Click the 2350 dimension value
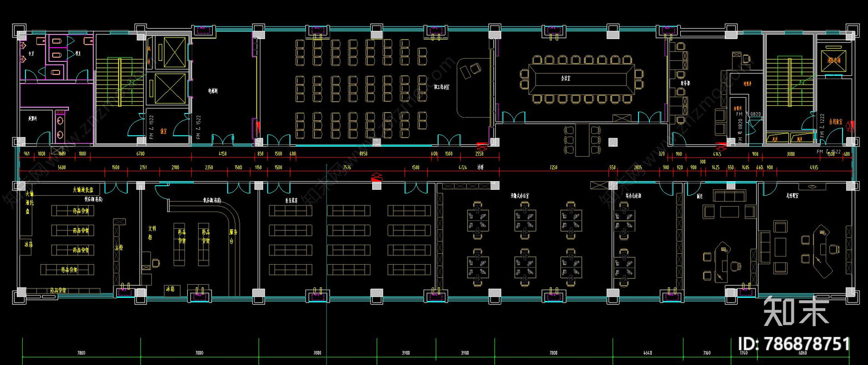868x365 pixels. click(209, 168)
